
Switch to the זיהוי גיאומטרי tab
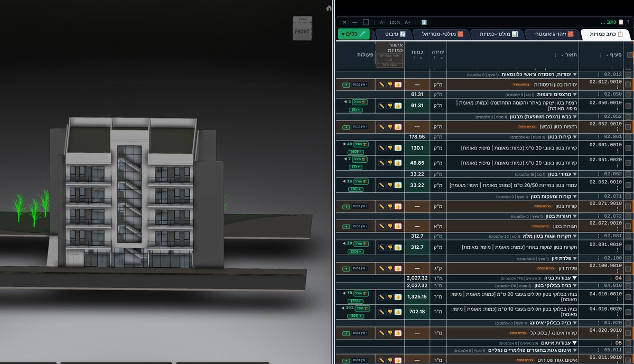(553, 34)
